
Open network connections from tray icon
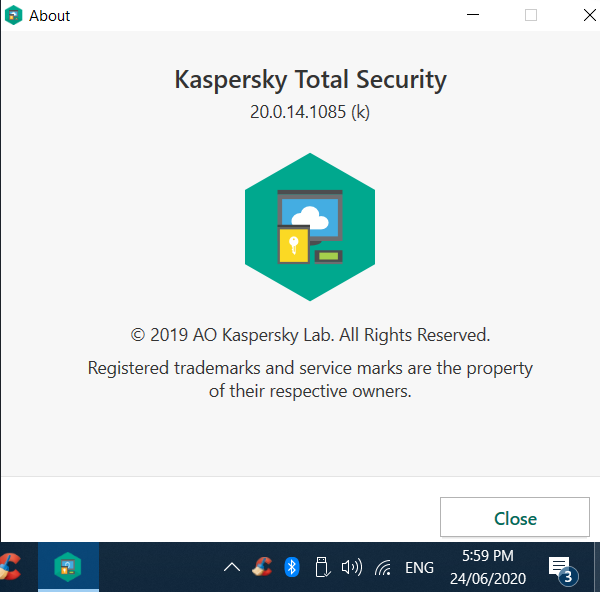(383, 568)
